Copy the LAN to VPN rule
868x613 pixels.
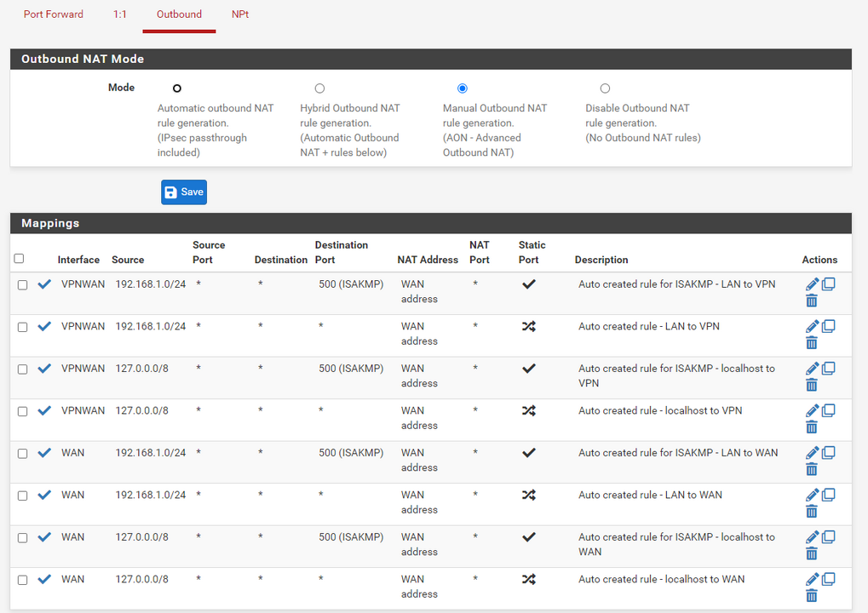point(828,326)
